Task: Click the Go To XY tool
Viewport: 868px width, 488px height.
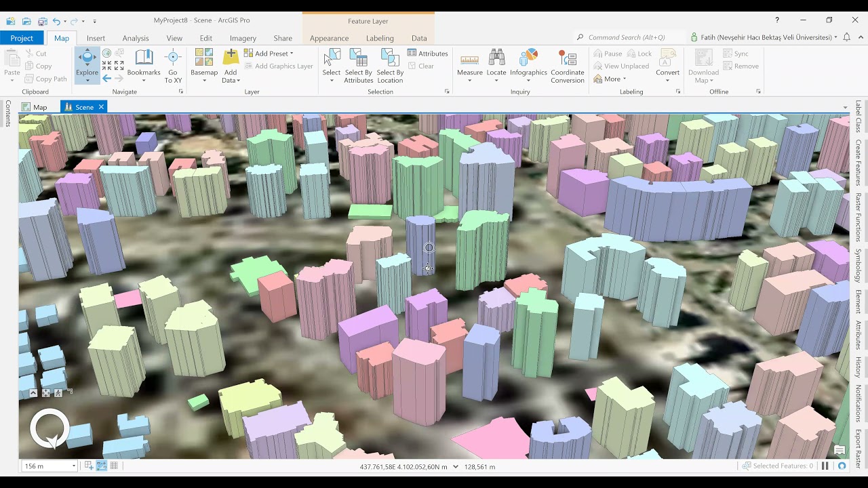Action: [173, 62]
